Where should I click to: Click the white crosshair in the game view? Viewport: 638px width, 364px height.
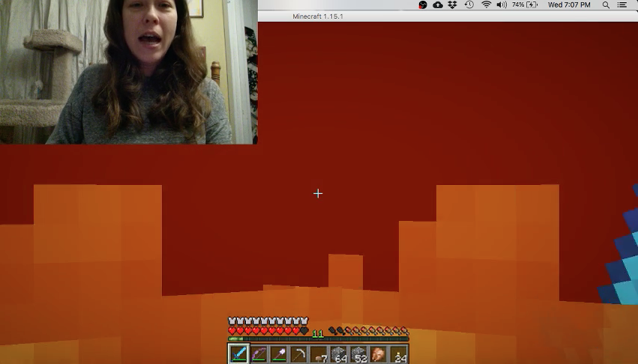[x=318, y=193]
